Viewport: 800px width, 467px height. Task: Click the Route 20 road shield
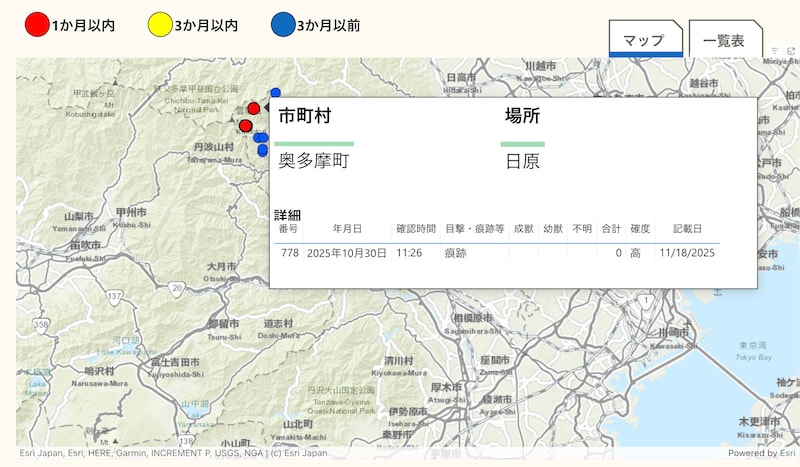click(177, 288)
